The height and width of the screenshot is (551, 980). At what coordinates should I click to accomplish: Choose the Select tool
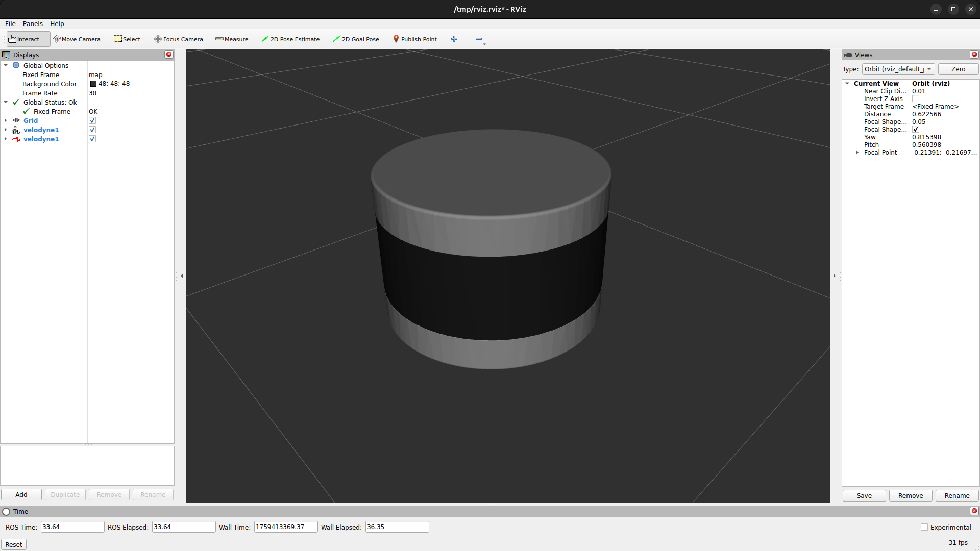tap(127, 39)
